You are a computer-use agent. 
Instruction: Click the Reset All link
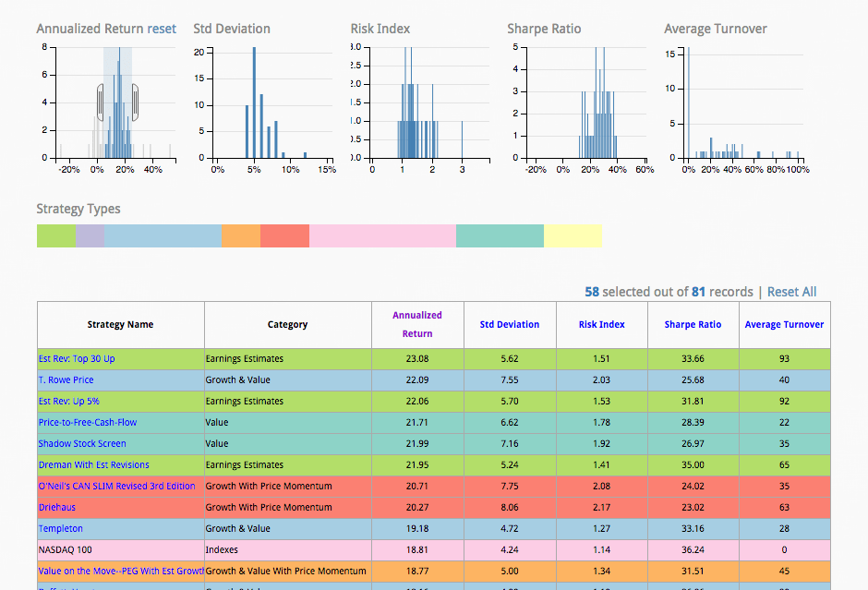click(791, 292)
